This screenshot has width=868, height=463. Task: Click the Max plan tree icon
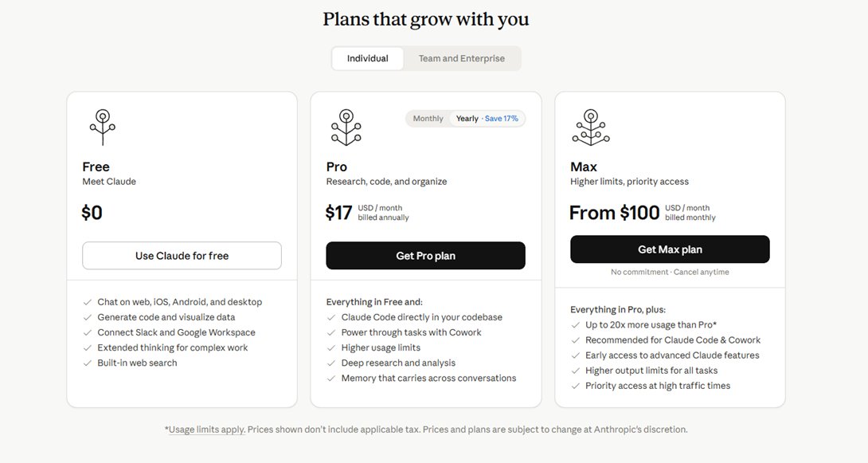click(591, 128)
